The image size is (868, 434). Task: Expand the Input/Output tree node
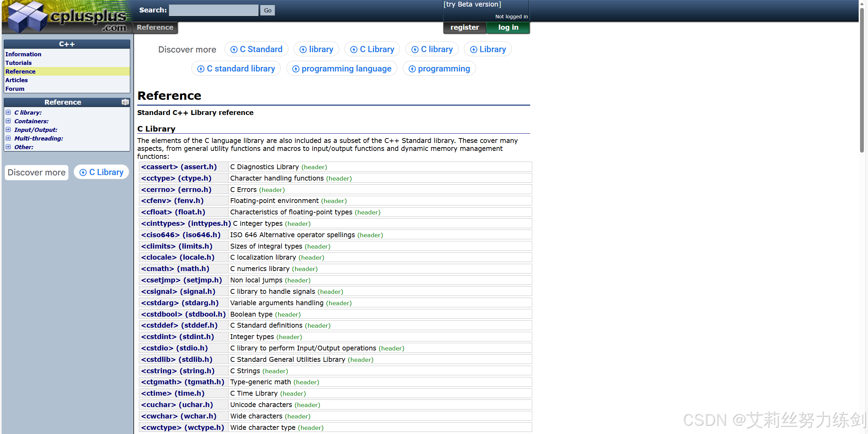pyautogui.click(x=8, y=129)
